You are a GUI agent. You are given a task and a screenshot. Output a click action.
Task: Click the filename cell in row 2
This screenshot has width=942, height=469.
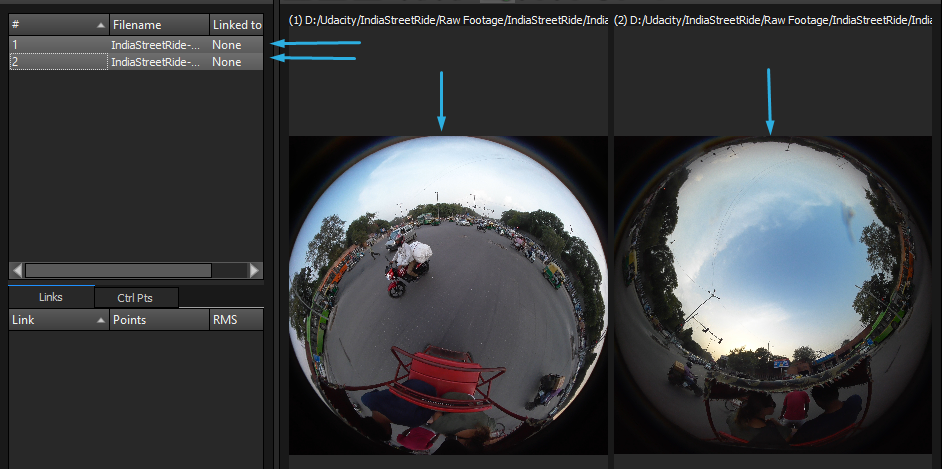point(156,62)
